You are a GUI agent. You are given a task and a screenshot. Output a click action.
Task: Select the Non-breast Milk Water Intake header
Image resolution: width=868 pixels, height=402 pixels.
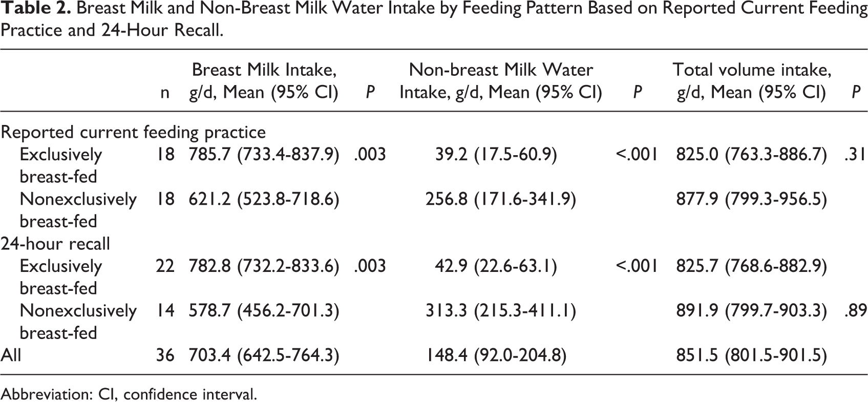(x=500, y=80)
